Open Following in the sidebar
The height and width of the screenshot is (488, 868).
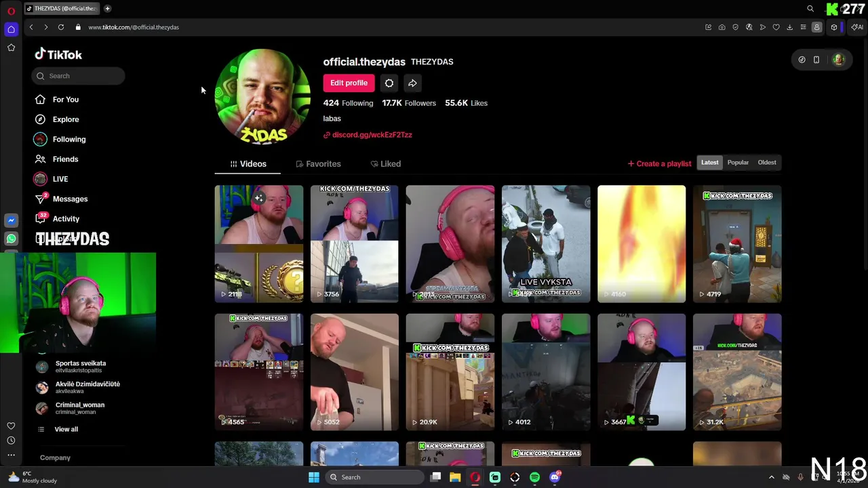pos(69,139)
